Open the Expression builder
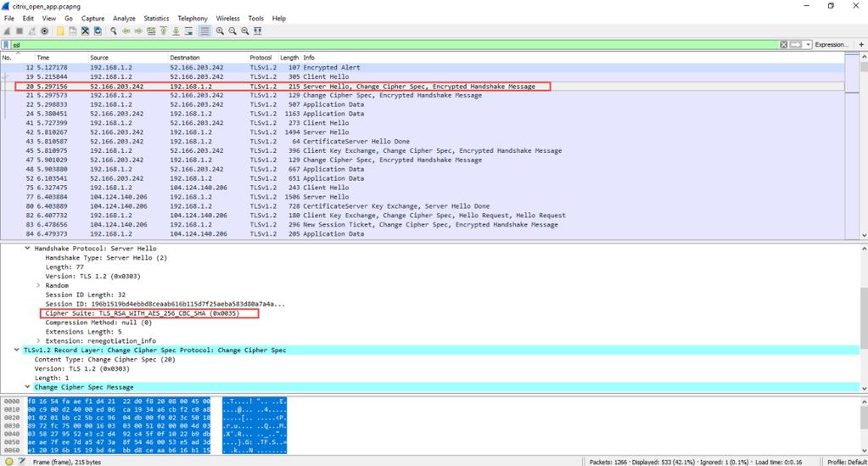868x466 pixels. pos(831,44)
